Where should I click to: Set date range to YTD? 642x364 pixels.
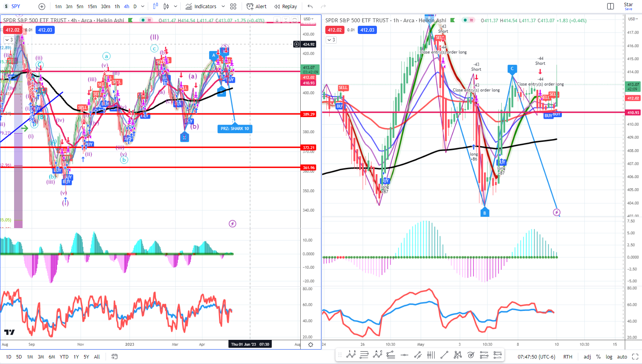tap(64, 357)
